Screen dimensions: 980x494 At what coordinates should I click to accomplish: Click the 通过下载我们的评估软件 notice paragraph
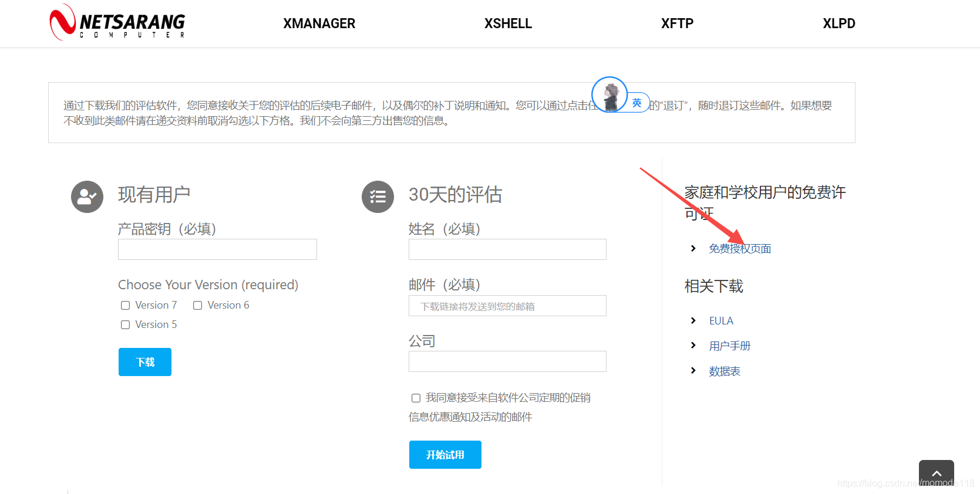pyautogui.click(x=448, y=113)
